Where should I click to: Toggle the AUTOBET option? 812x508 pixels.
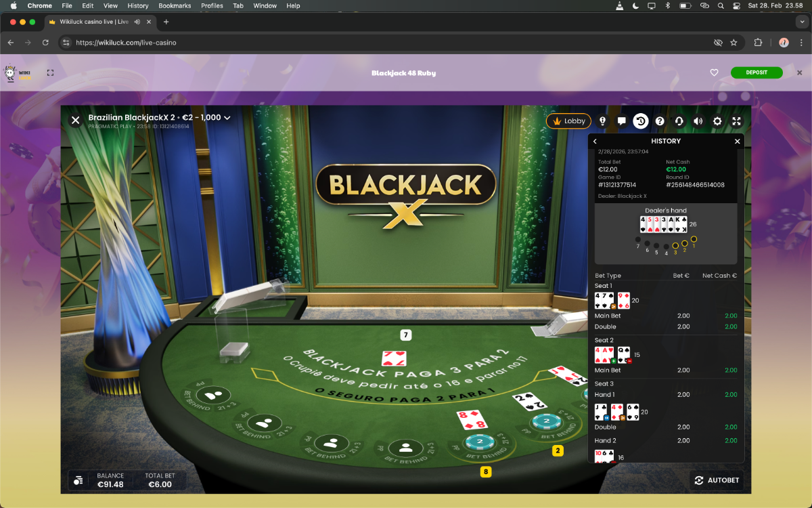click(x=717, y=480)
